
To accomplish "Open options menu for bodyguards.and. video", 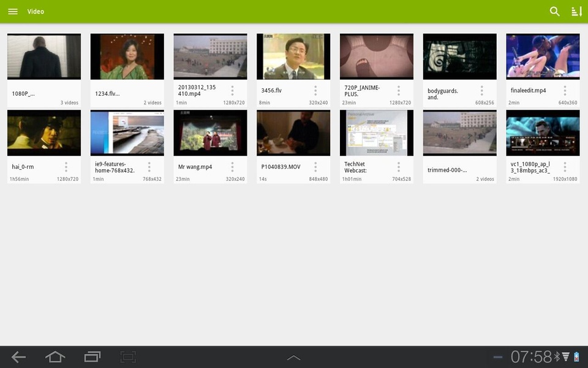I will pyautogui.click(x=482, y=91).
